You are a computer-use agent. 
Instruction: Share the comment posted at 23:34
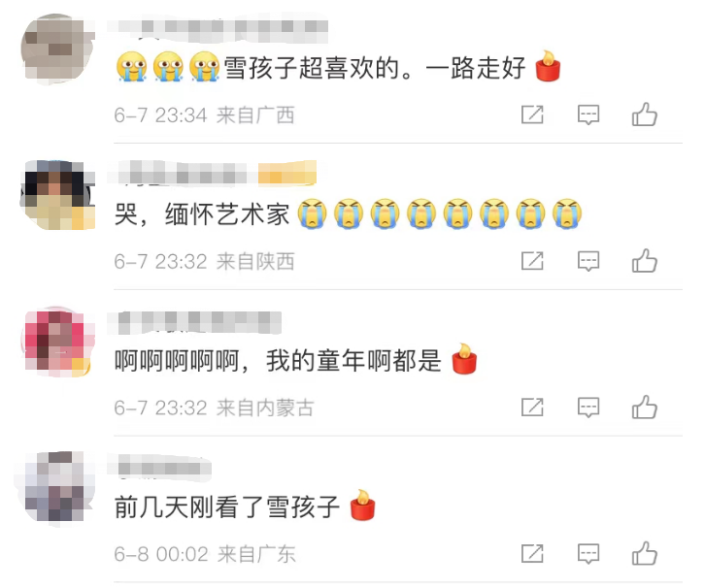pos(532,114)
